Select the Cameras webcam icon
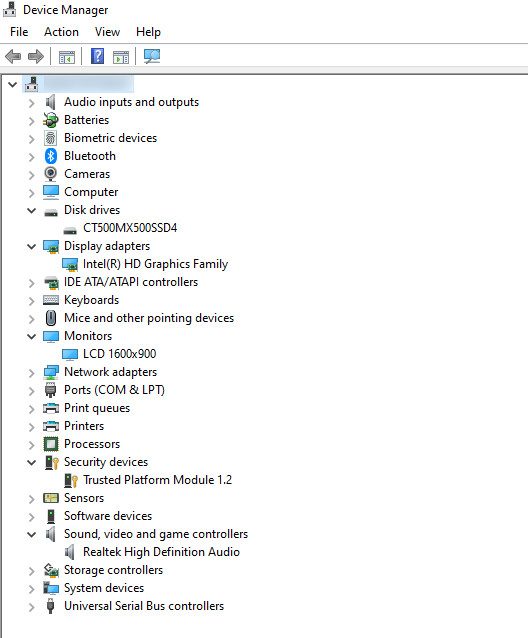This screenshot has height=638, width=528. tap(50, 174)
